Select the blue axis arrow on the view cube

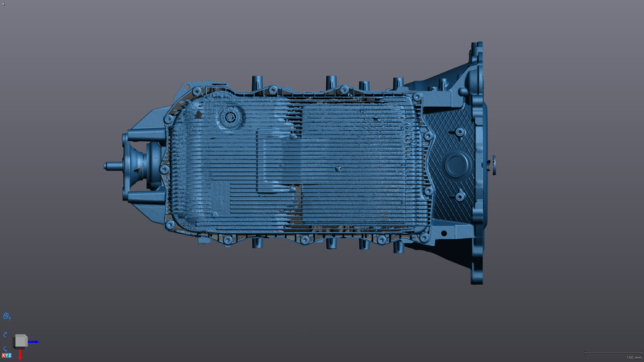(x=34, y=342)
